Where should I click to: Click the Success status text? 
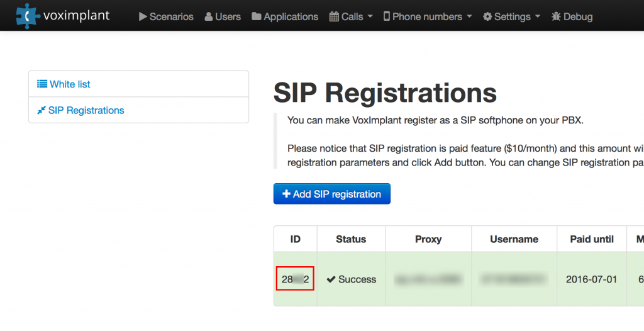357,279
